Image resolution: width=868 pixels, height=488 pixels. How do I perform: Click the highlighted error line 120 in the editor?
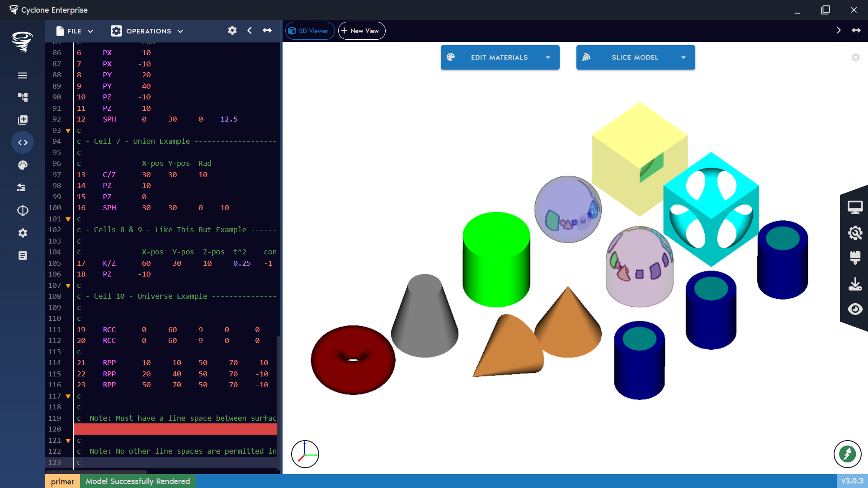(175, 429)
